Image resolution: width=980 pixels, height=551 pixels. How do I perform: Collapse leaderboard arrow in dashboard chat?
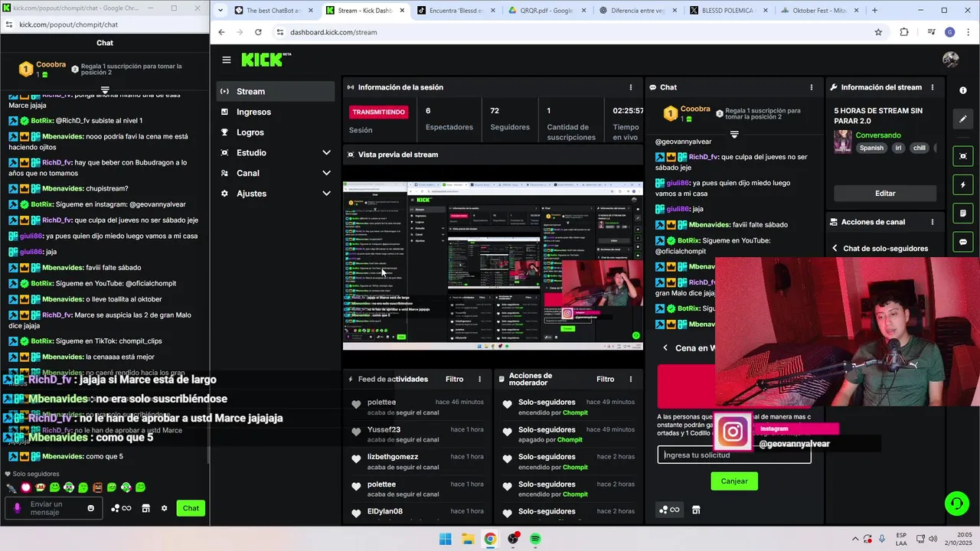734,135
